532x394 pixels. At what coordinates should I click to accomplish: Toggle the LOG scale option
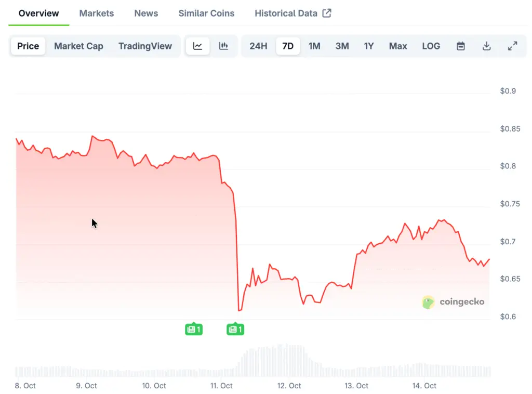pos(431,46)
